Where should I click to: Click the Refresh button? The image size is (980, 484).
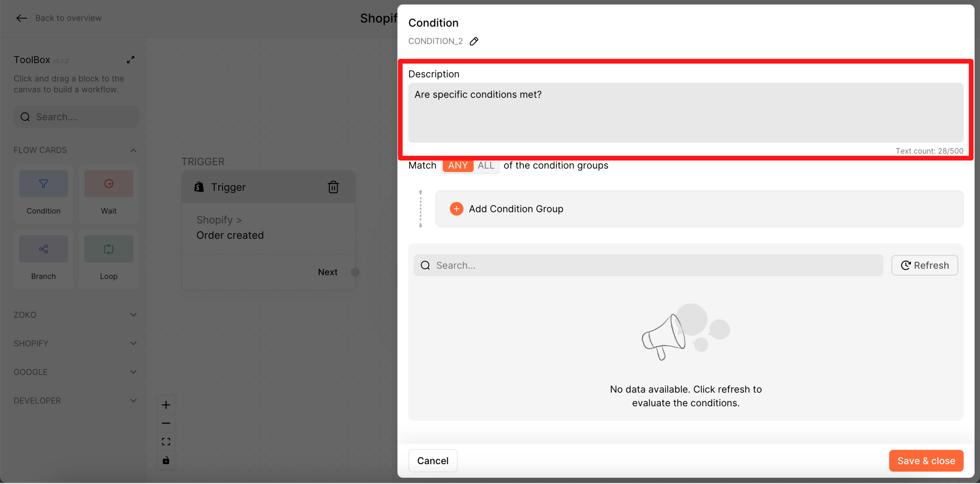coord(924,265)
